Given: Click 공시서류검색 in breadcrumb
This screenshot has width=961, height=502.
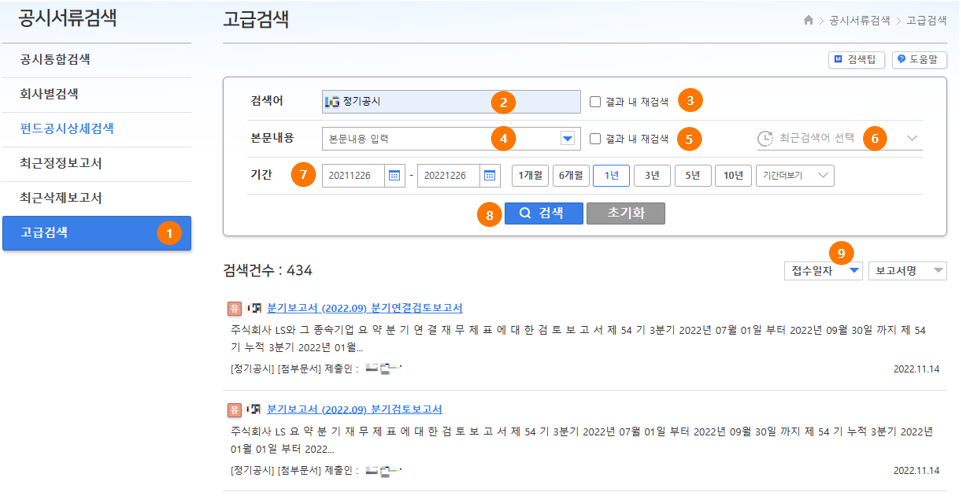Looking at the screenshot, I should tap(859, 21).
